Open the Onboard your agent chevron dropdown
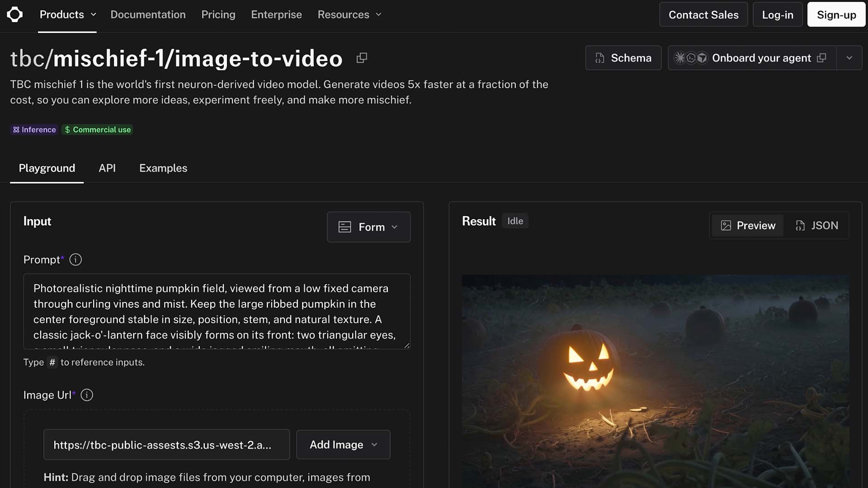Screen dimensions: 868x488 849,58
